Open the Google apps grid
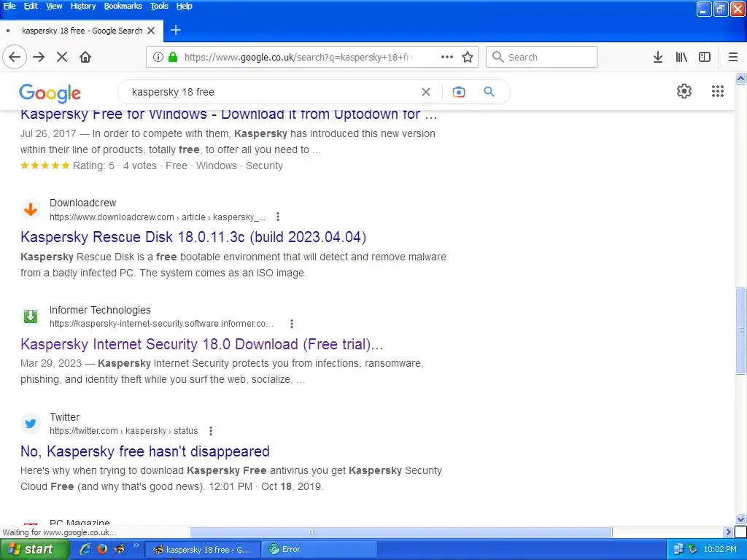Viewport: 747px width, 560px height. [718, 91]
